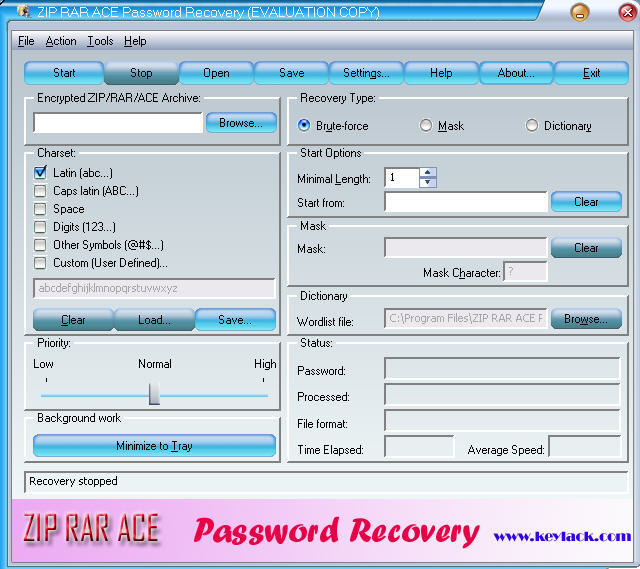Increase Minimal Length with up arrow
Viewport: 640px width, 569px height.
tap(428, 172)
